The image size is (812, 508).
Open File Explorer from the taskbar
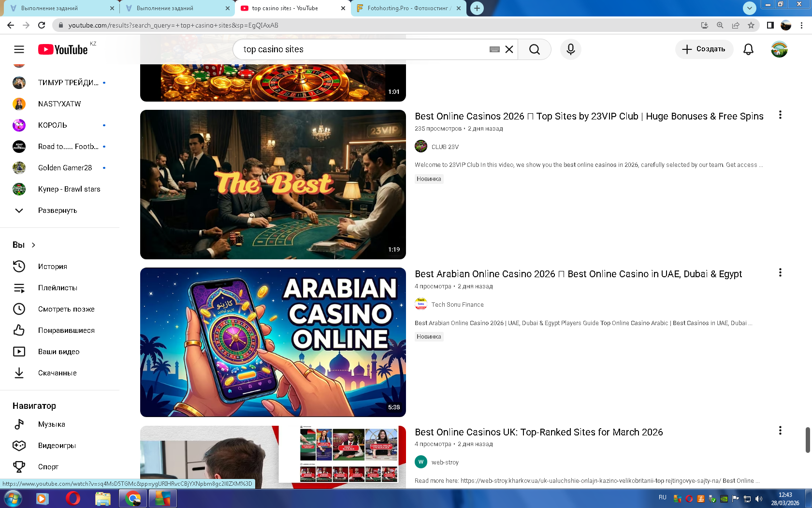(x=103, y=498)
